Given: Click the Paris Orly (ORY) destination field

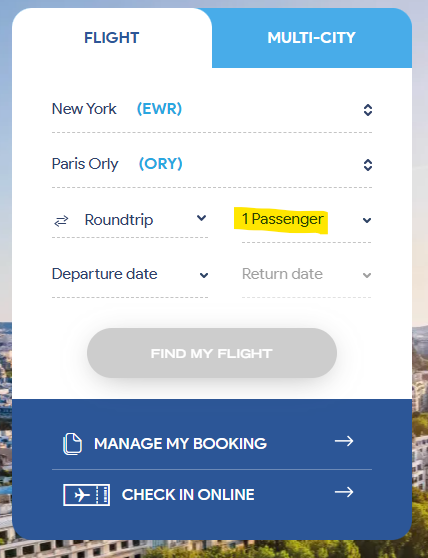Looking at the screenshot, I should (x=212, y=165).
